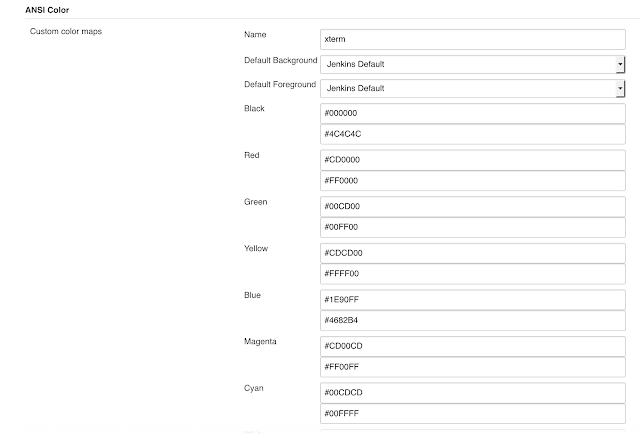Open the Default Foreground dropdown
Viewport: 640px width, 442px height.
[473, 89]
